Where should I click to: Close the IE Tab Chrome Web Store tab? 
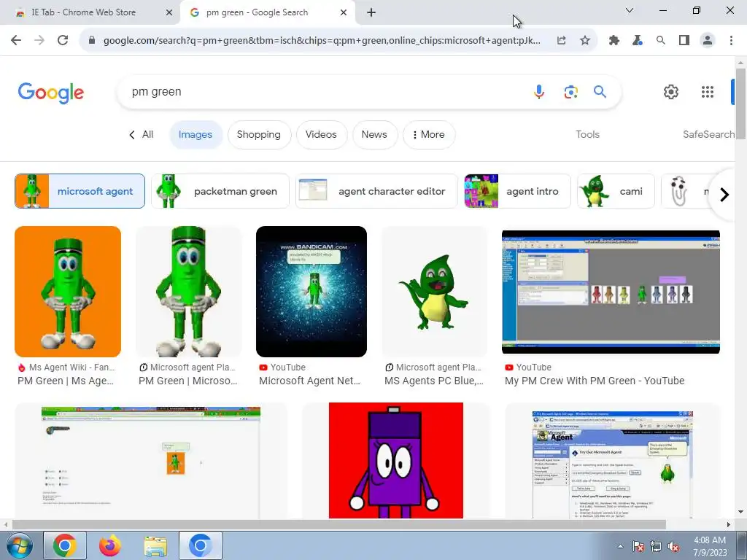tap(169, 13)
